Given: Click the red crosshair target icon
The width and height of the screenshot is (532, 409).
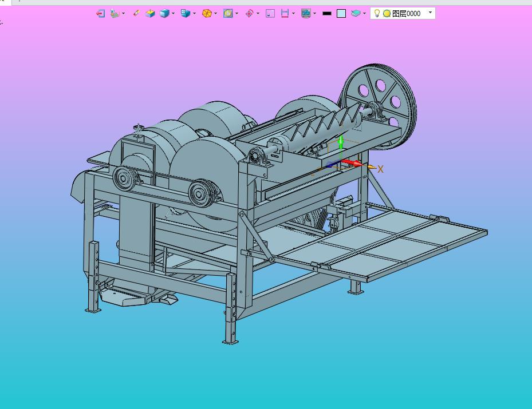Looking at the screenshot, I should [x=249, y=13].
